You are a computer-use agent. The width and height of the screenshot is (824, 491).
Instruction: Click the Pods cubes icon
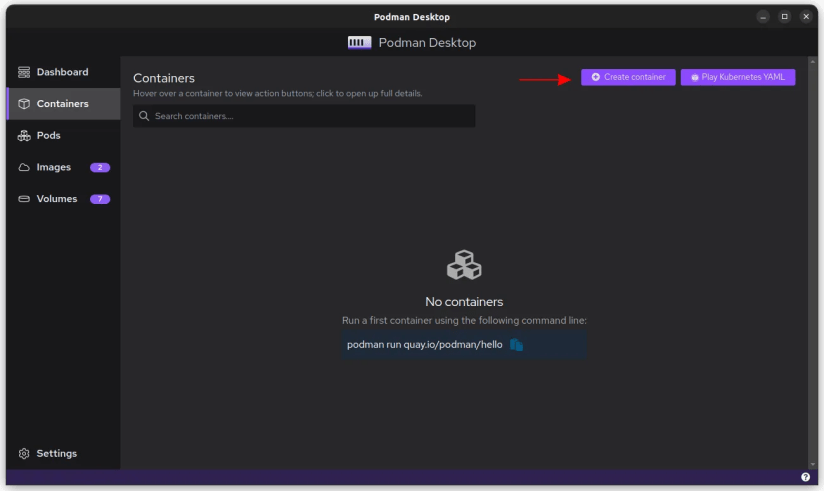[x=24, y=136]
